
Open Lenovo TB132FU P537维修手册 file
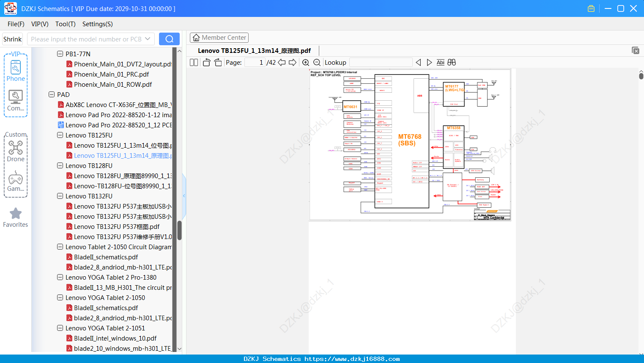[x=119, y=236]
